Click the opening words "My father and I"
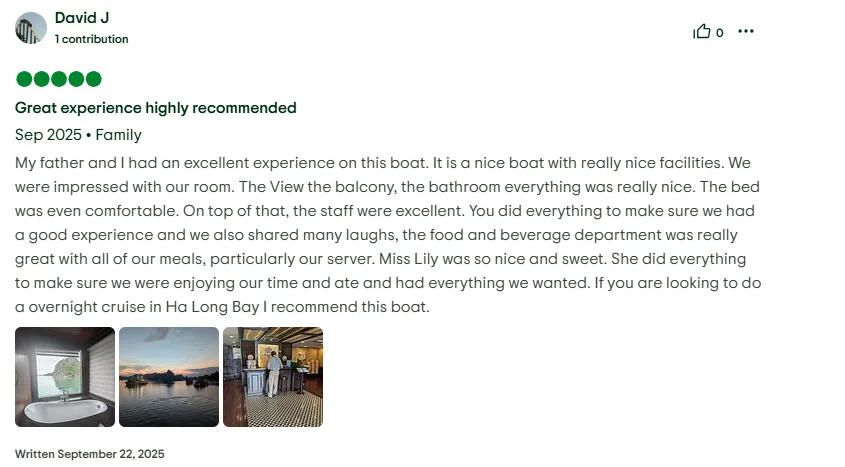Viewport: 845px width, 467px height. (x=68, y=162)
